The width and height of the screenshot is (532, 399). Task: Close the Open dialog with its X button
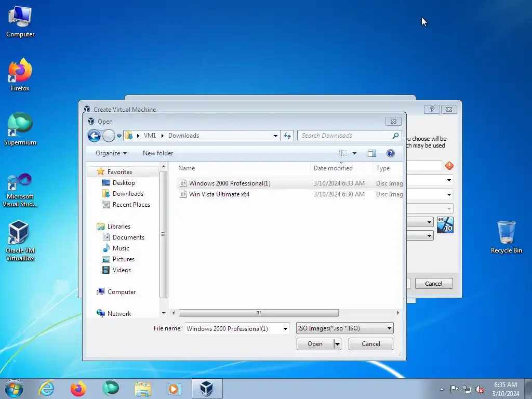point(394,121)
